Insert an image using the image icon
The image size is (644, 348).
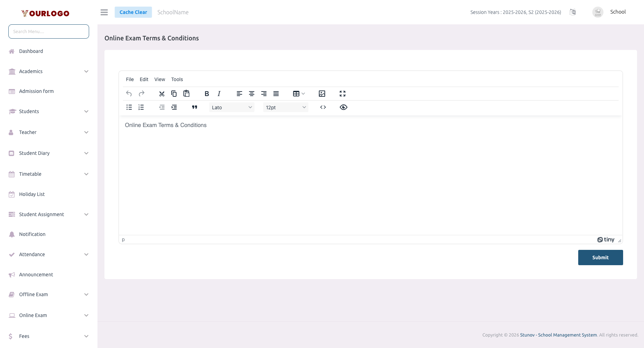[322, 94]
